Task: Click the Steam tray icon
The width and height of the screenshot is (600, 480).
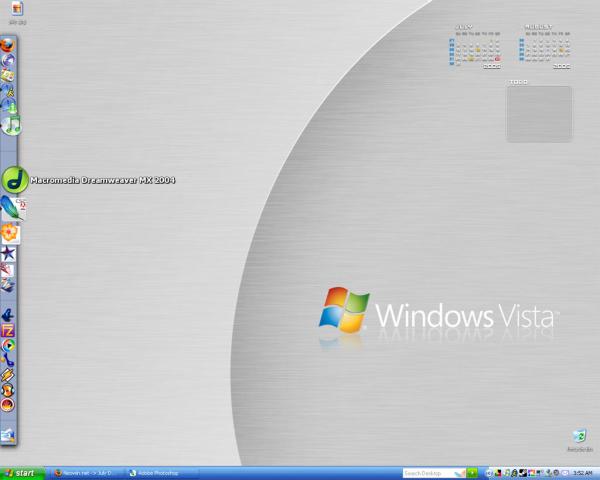Action: point(523,473)
